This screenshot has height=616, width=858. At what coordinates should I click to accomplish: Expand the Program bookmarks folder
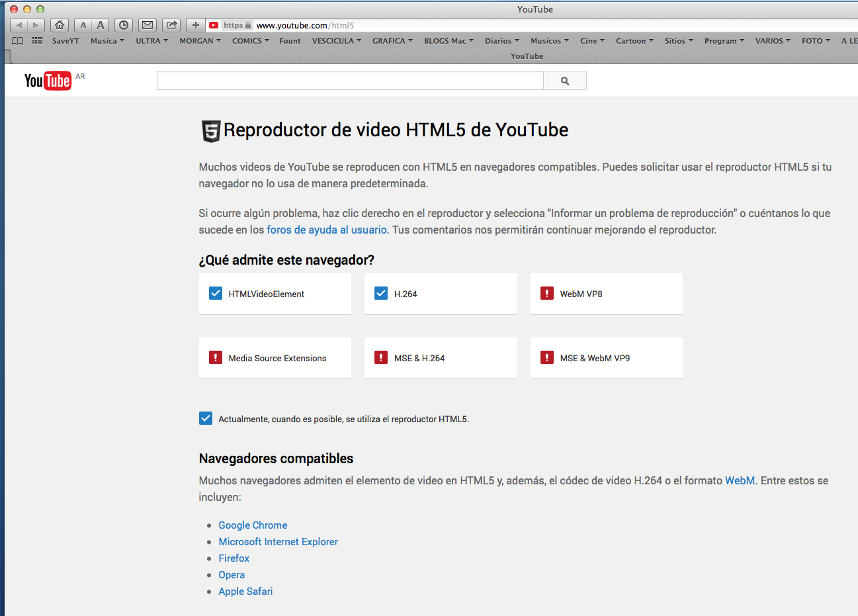724,41
